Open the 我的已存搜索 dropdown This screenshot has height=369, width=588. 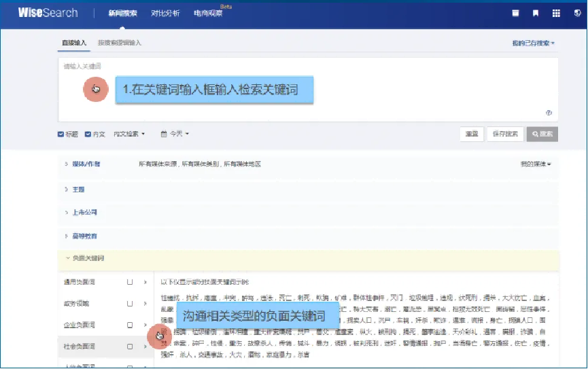(x=533, y=43)
